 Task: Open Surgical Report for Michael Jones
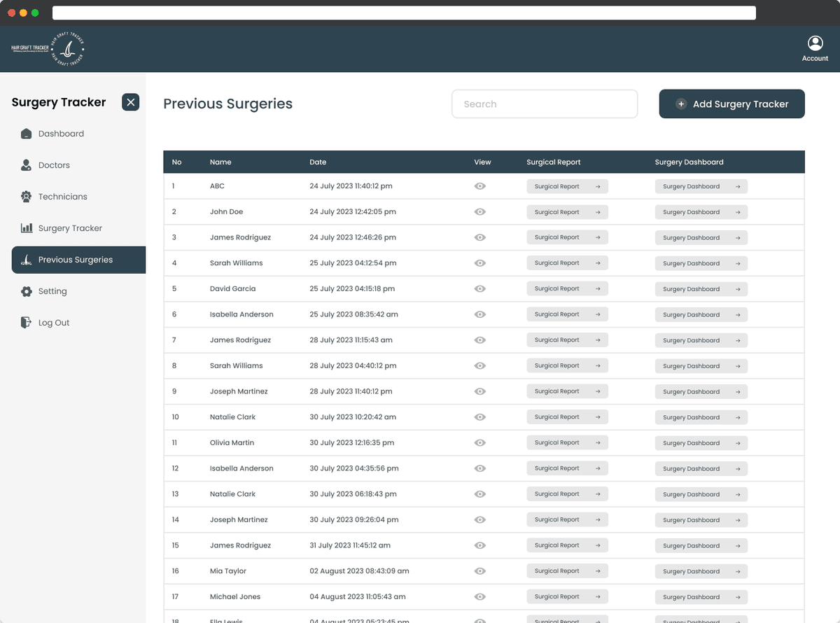tap(567, 597)
